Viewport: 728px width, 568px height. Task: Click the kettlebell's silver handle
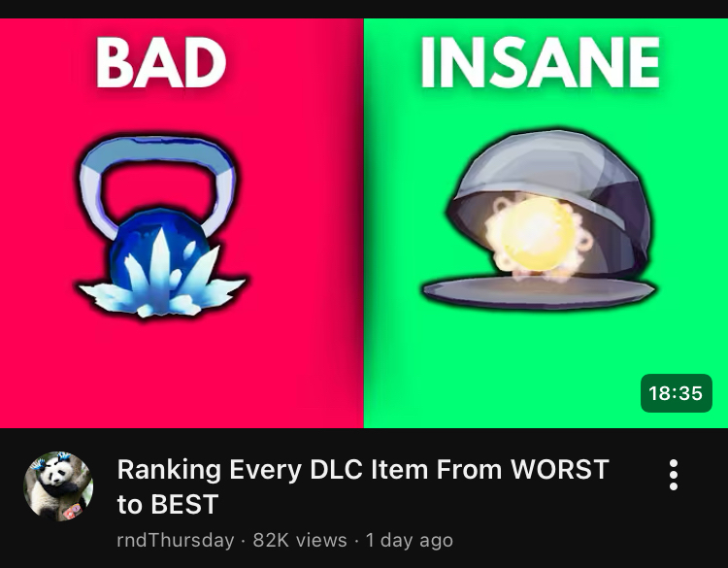(157, 182)
